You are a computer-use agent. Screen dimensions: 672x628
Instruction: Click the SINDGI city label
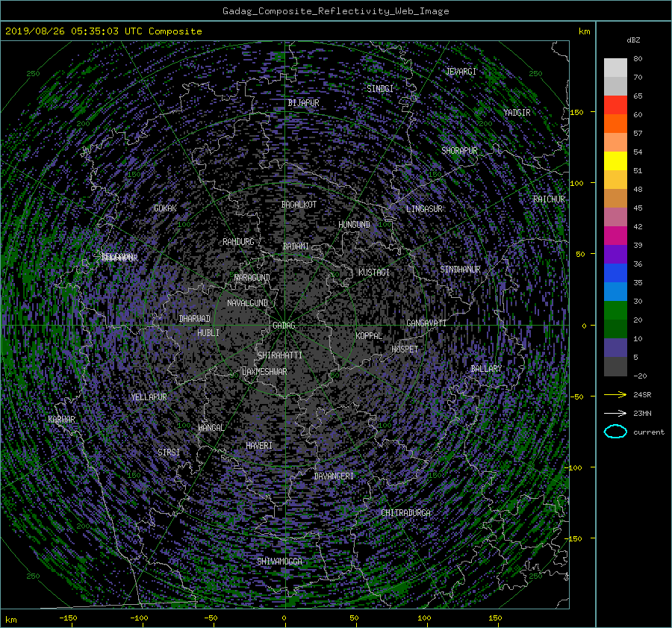pos(380,89)
